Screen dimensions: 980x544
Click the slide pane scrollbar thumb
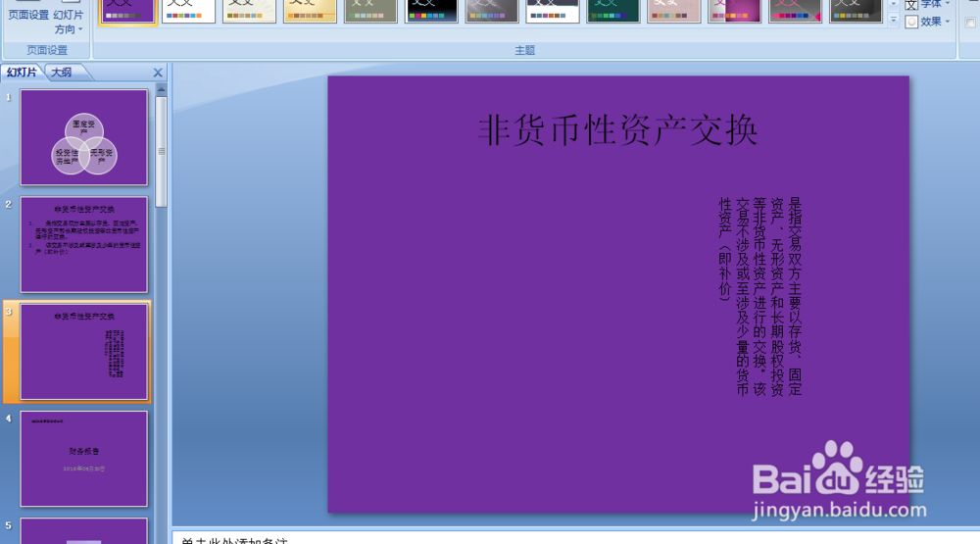162,151
